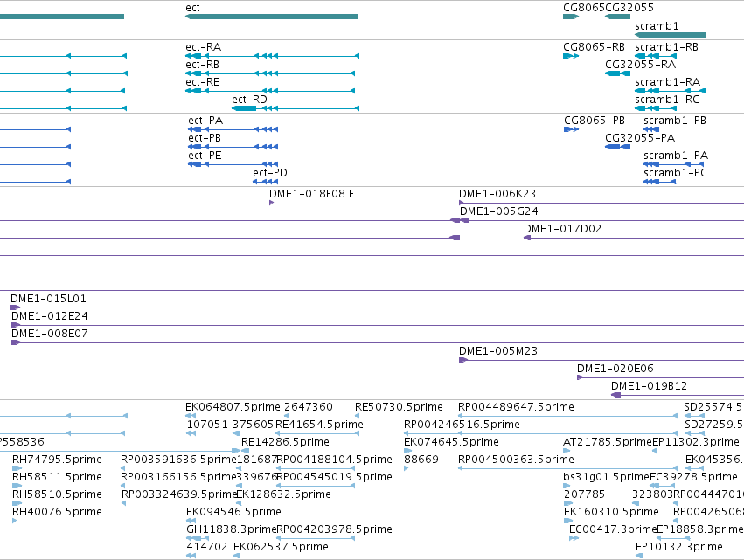This screenshot has width=744, height=560.
Task: Click the scramb1-PA protein label
Action: [x=676, y=156]
